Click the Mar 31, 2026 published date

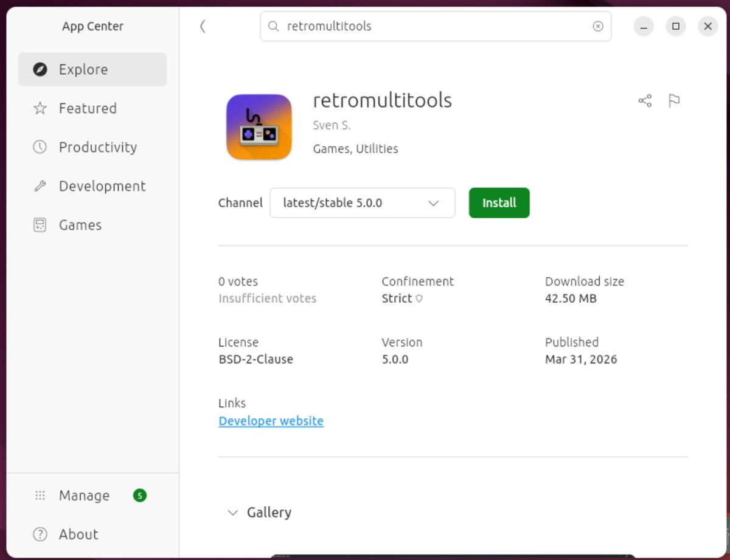tap(581, 359)
